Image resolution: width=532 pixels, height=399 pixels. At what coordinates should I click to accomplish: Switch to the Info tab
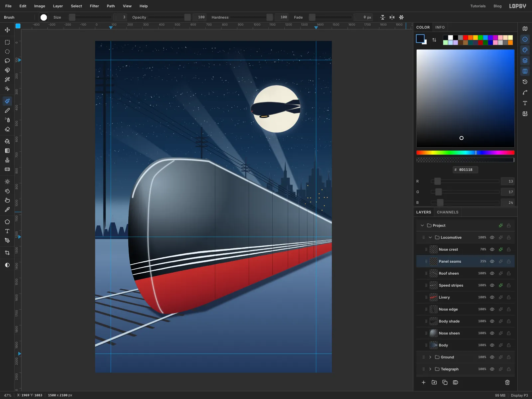pos(440,27)
